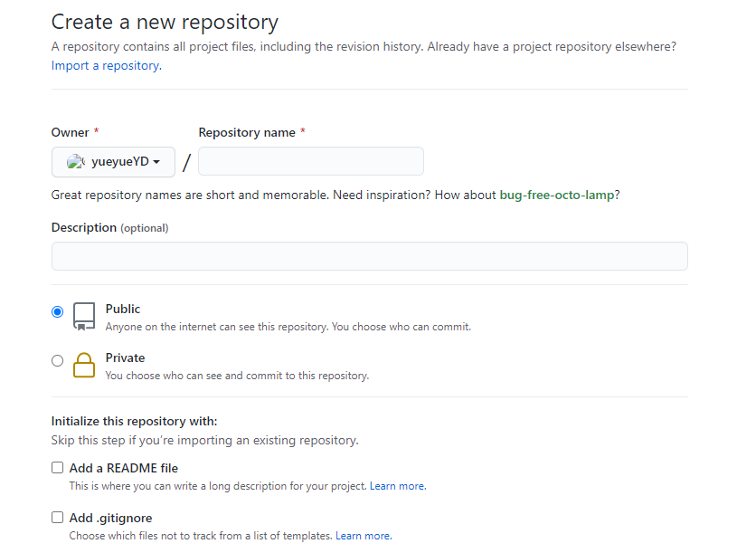Screen dimensions: 756x553
Task: Focus the Description text field
Action: tap(369, 256)
